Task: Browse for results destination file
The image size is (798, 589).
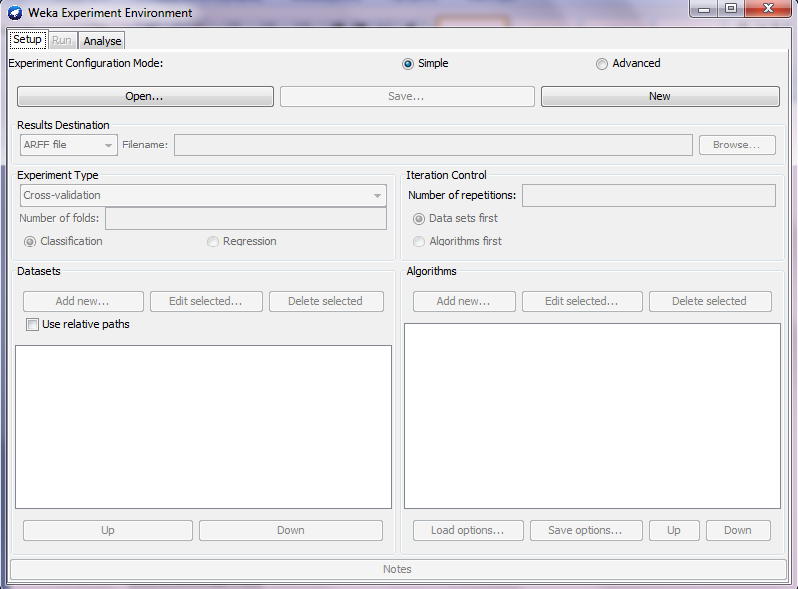Action: 737,145
